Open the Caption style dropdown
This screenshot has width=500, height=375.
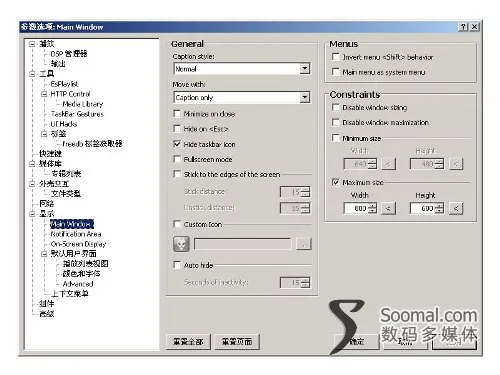[305, 69]
